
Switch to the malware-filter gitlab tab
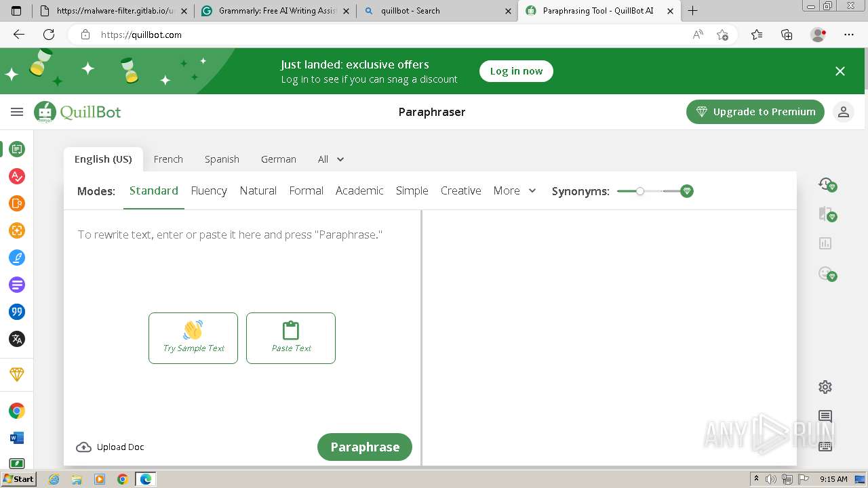(114, 11)
